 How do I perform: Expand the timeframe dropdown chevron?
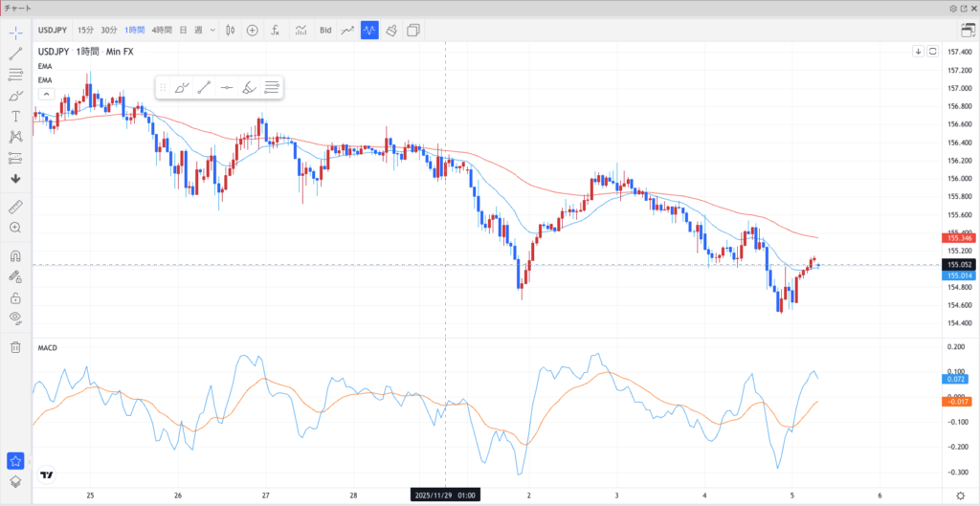212,31
